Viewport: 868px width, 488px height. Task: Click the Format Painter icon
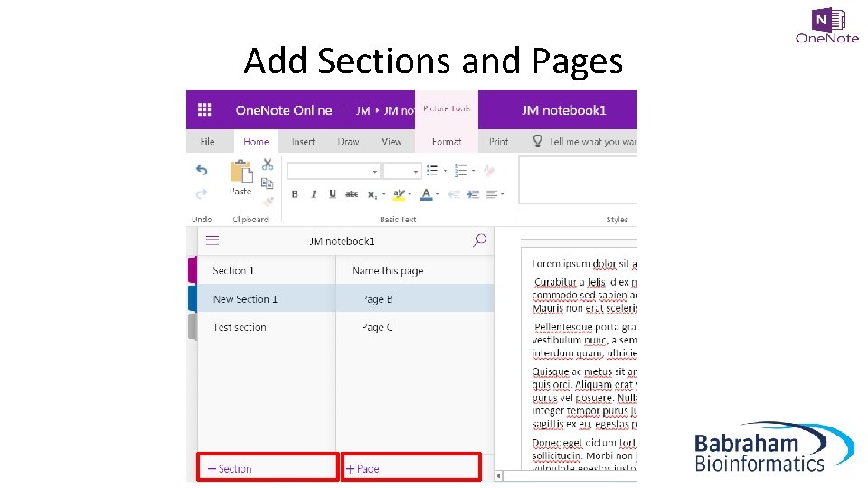point(268,202)
